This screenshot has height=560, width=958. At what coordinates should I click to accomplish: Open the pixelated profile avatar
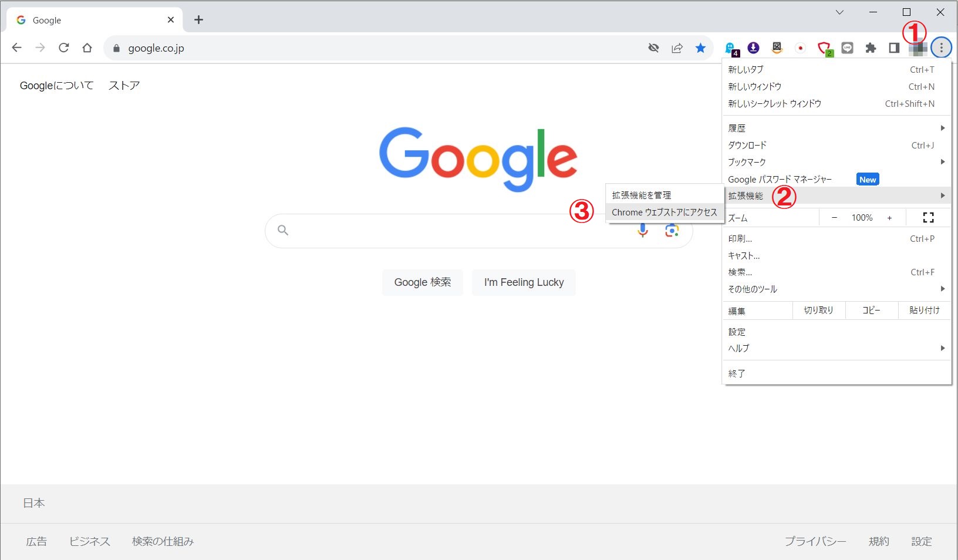(x=917, y=48)
